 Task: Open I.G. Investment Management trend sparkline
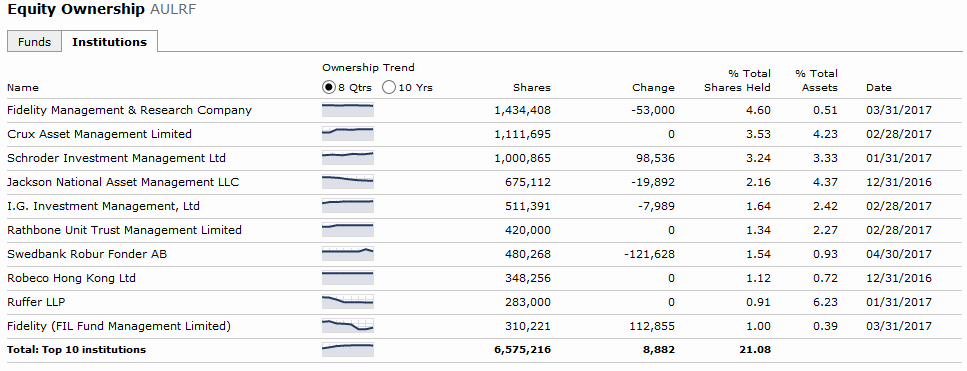(x=348, y=206)
